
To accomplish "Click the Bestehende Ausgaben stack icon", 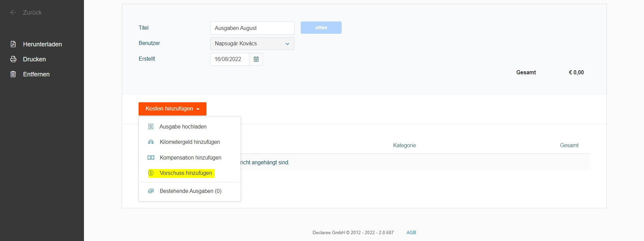I will pyautogui.click(x=151, y=191).
